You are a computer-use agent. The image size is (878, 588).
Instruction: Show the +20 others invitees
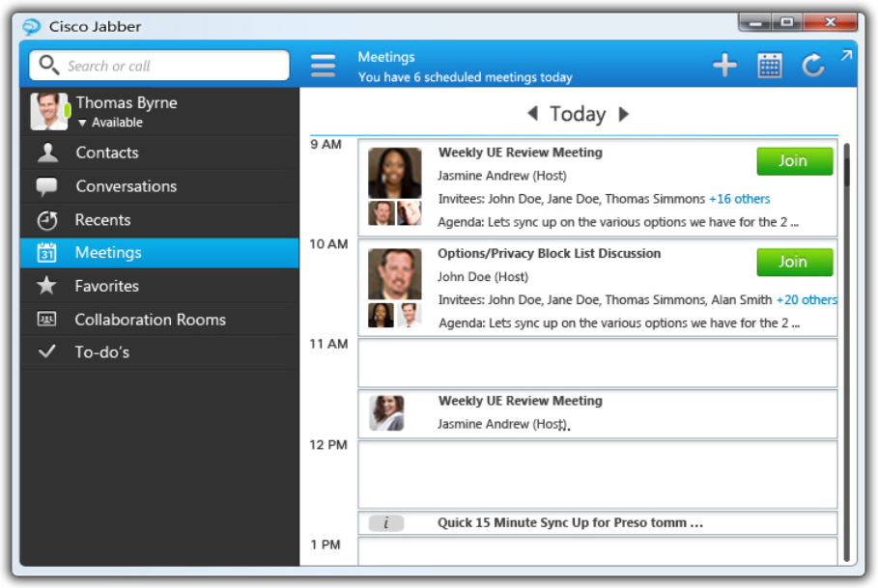[x=807, y=300]
